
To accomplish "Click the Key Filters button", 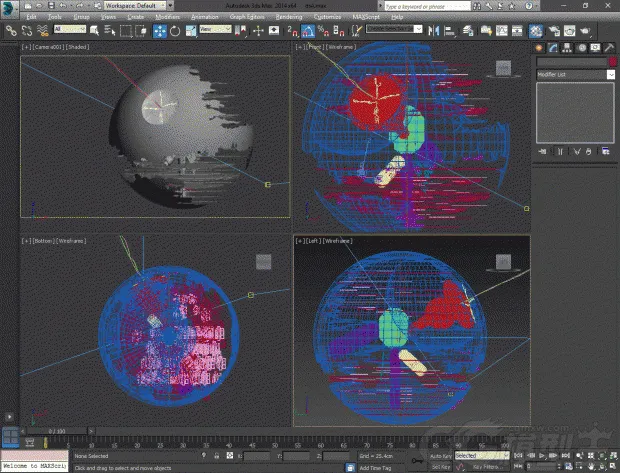I will tap(487, 467).
